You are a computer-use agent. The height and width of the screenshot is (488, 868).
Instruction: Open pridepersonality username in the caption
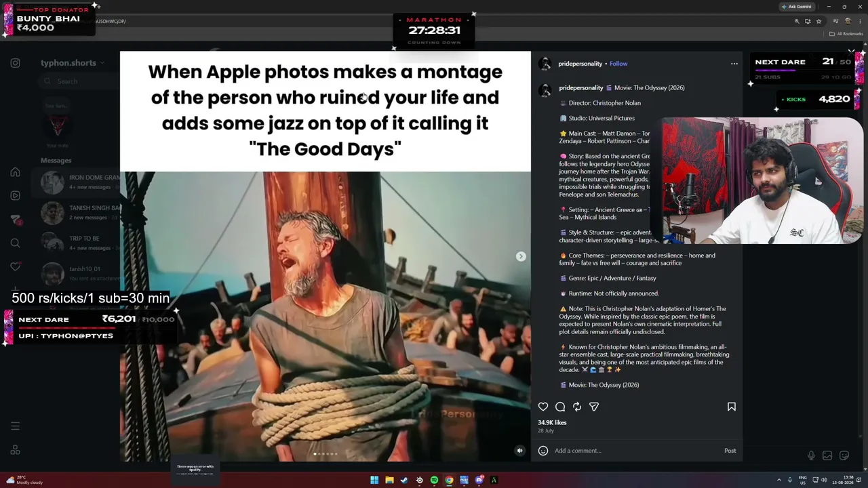(580, 87)
